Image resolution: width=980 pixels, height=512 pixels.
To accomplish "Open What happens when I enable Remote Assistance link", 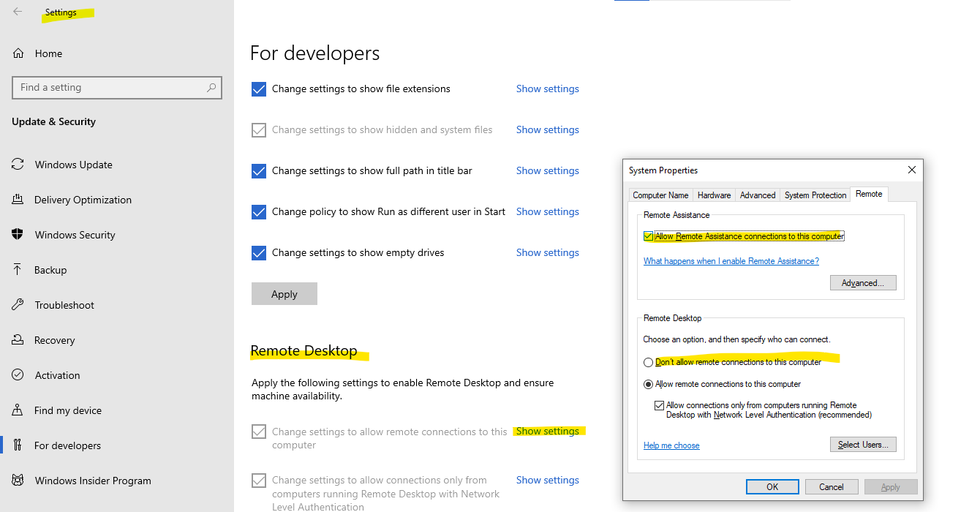I will [x=731, y=261].
